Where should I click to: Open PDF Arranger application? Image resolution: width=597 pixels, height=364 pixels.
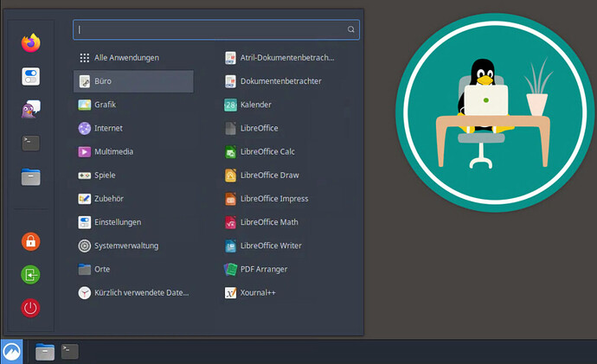coord(264,269)
